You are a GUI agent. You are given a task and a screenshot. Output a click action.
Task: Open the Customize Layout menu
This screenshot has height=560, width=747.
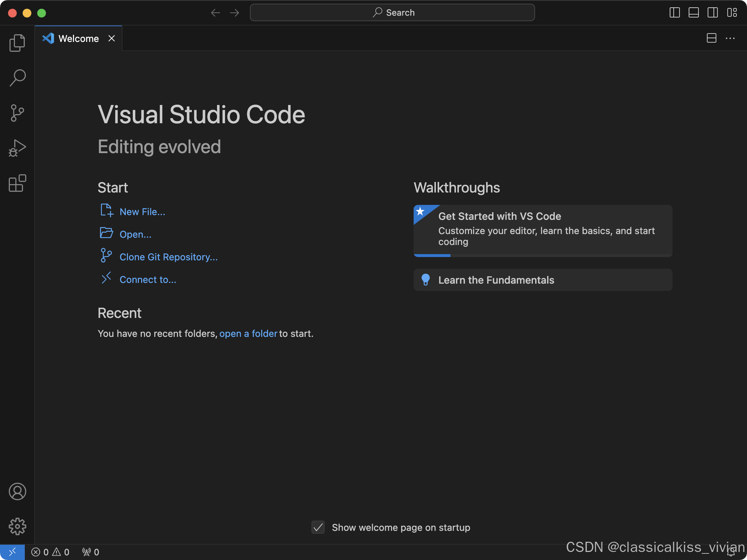pyautogui.click(x=732, y=13)
